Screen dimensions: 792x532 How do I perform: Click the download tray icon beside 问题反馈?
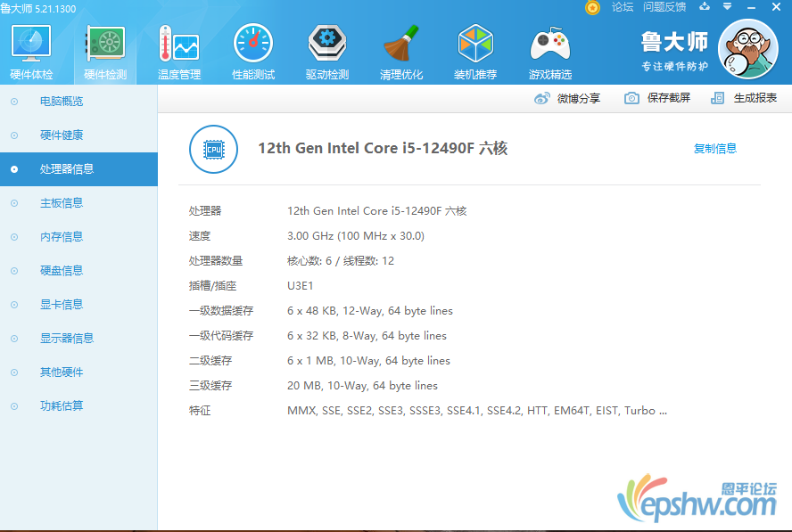coord(704,6)
